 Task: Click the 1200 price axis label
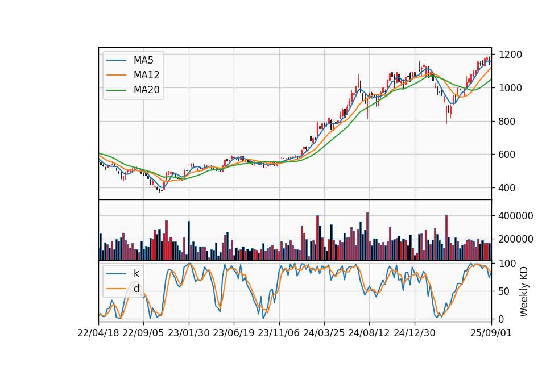[x=511, y=55]
